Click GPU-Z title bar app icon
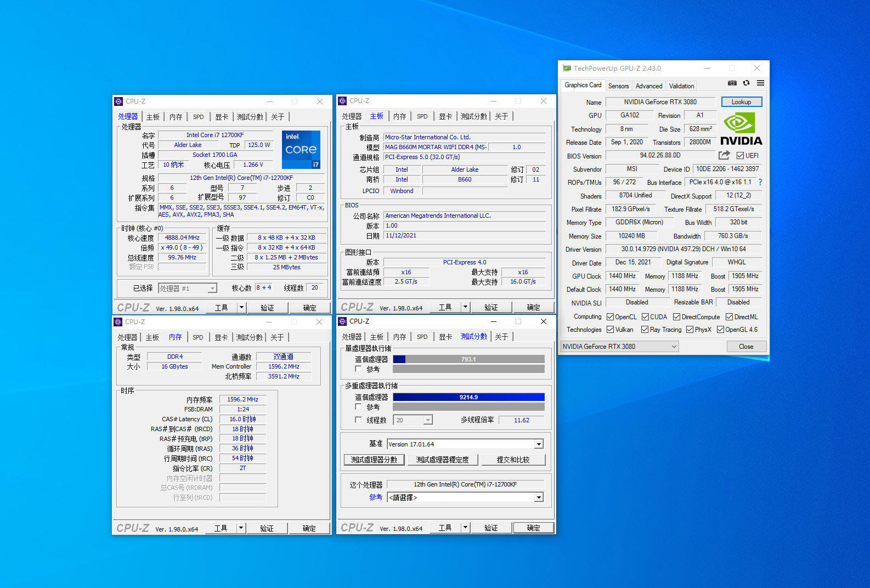 click(567, 69)
